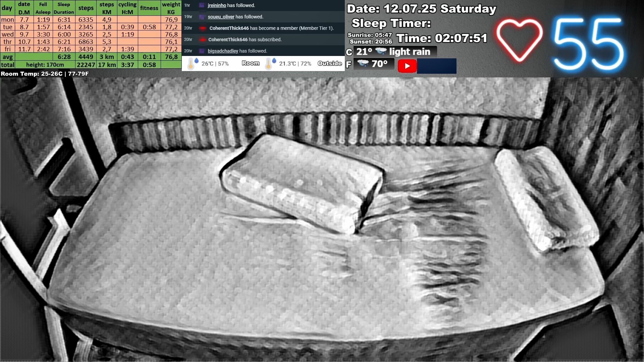Click Monday's steps value 6335

click(86, 19)
